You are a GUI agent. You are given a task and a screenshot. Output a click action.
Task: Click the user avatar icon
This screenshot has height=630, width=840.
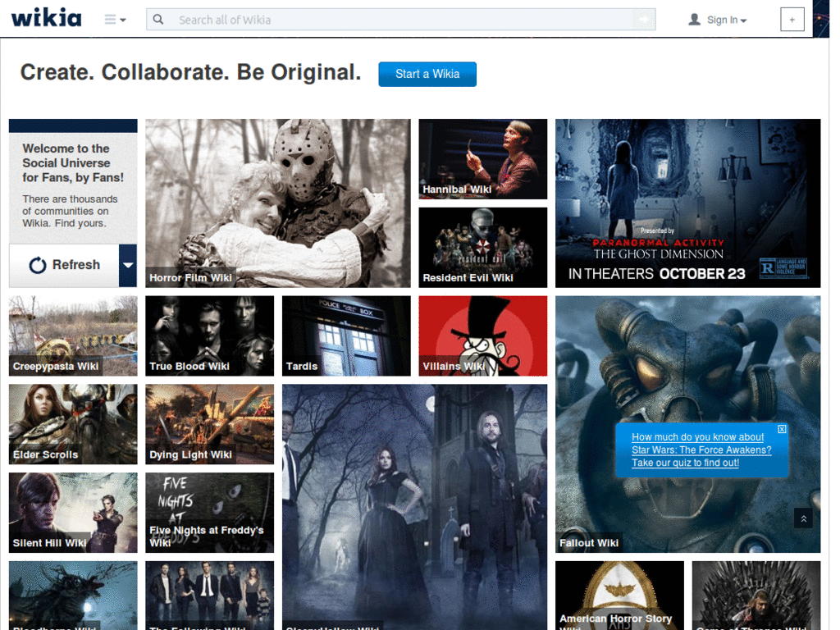click(694, 20)
